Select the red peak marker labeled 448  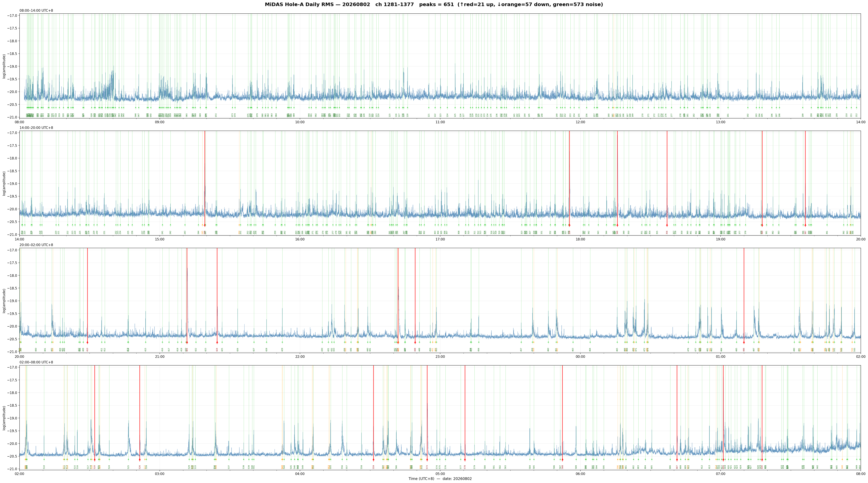tap(415, 342)
